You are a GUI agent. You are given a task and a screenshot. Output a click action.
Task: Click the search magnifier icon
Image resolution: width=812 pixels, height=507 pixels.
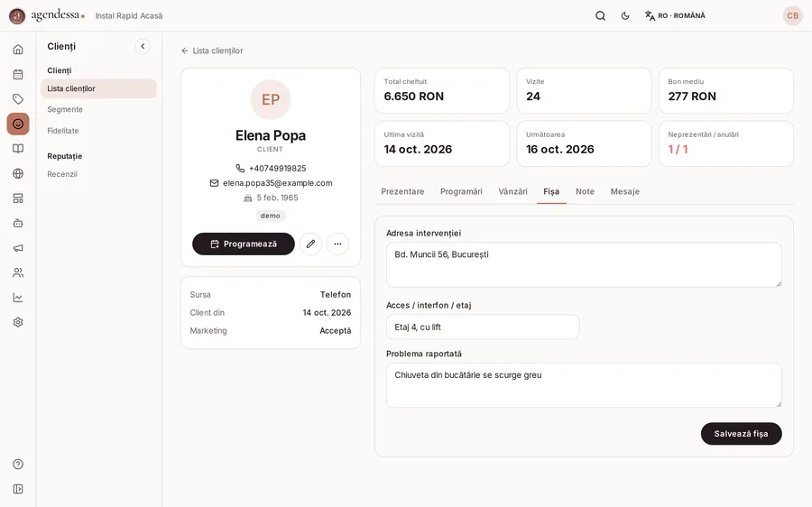600,15
